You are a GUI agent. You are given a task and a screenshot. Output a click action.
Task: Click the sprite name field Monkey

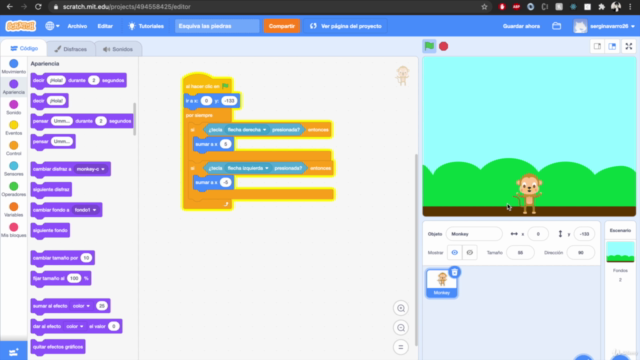(474, 234)
